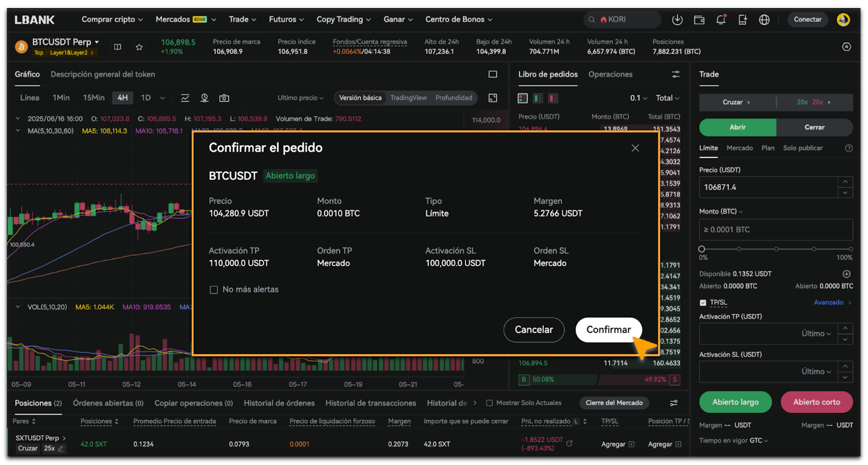The width and height of the screenshot is (868, 465).
Task: Open the Futuros dropdown menu
Action: coord(286,20)
